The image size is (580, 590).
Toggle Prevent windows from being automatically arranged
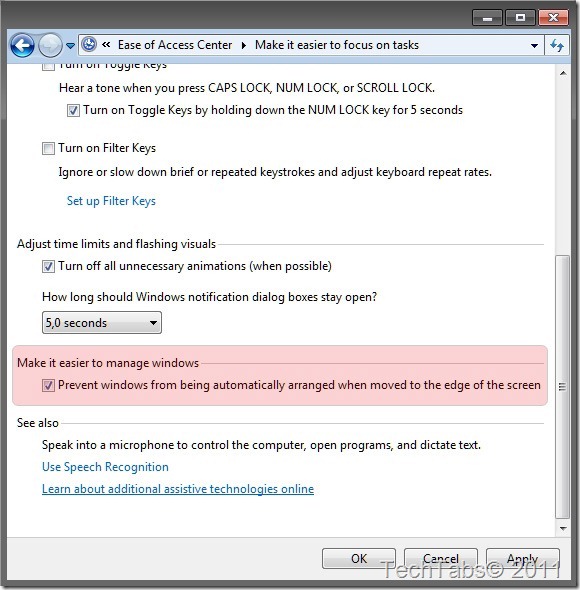pos(48,385)
